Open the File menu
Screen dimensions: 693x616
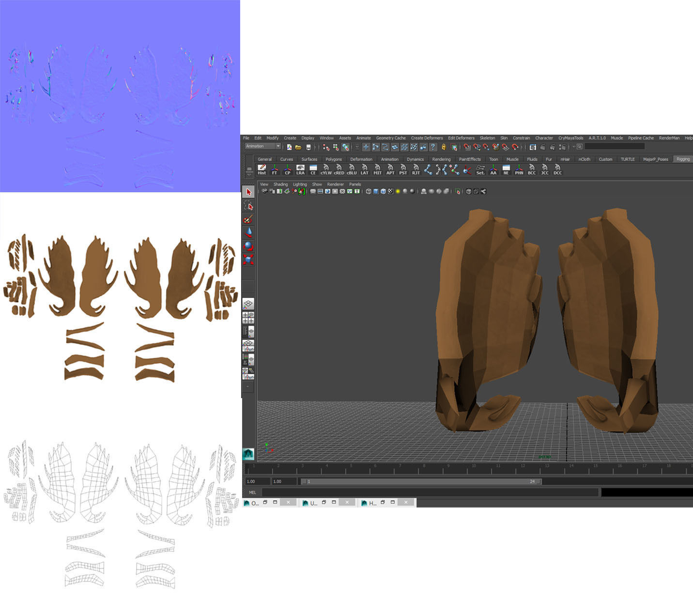[246, 138]
